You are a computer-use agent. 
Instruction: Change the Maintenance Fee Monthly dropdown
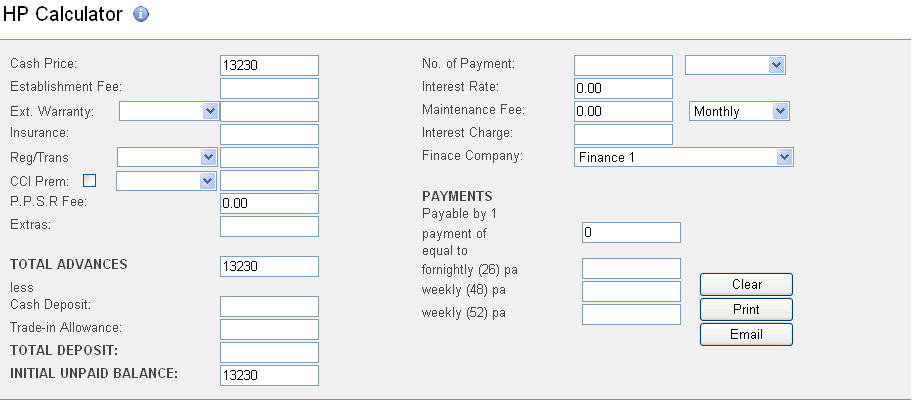pos(740,111)
